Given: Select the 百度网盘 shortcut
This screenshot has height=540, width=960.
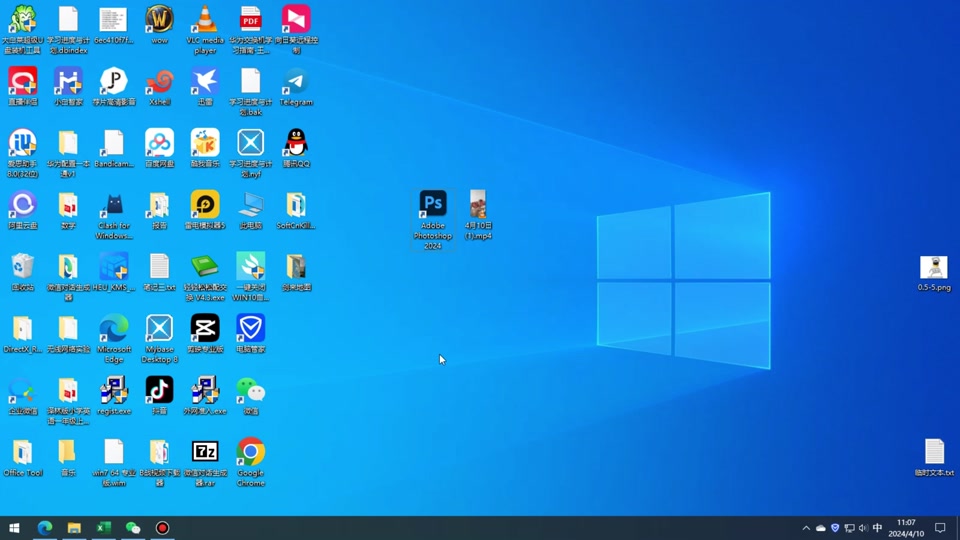Looking at the screenshot, I should 159,148.
